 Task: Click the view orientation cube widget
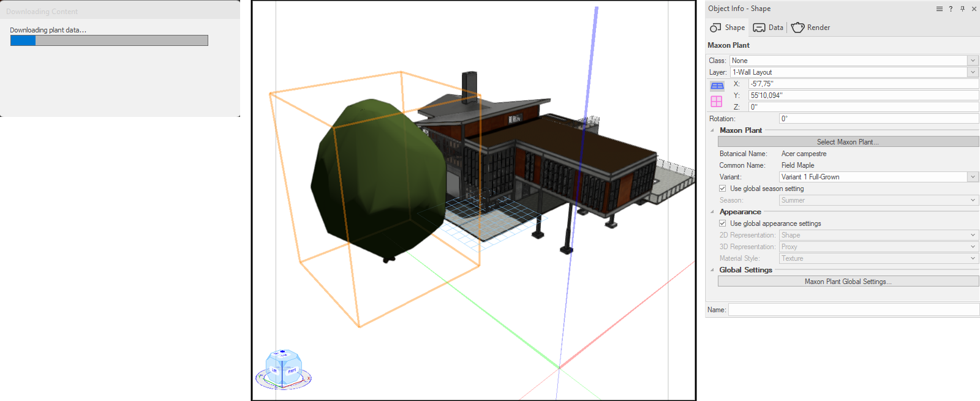[x=283, y=369]
